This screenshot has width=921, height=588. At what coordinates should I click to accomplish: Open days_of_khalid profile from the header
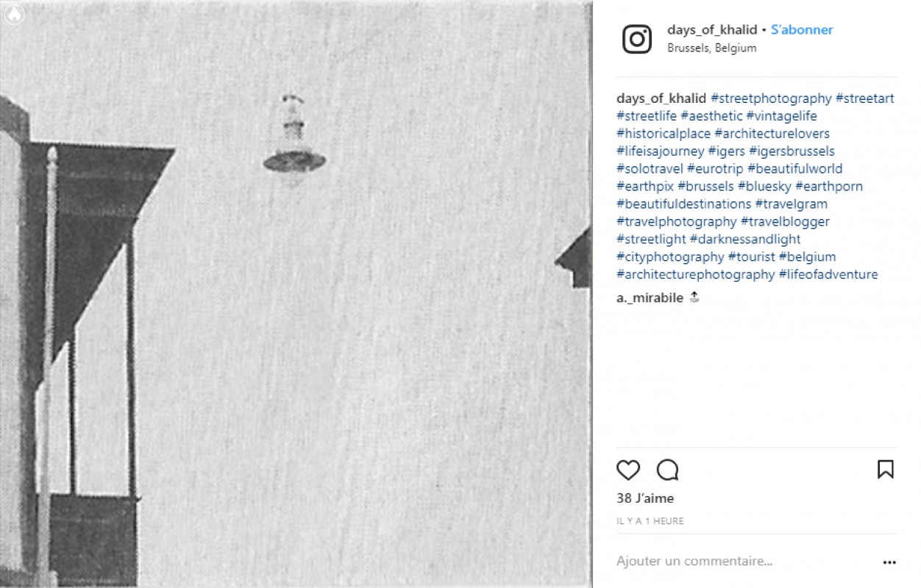click(x=712, y=30)
